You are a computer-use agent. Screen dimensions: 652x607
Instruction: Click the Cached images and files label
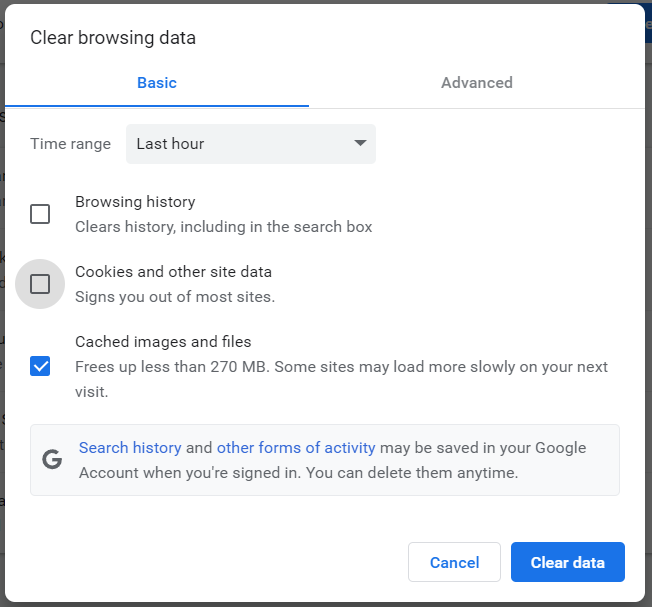(x=163, y=342)
